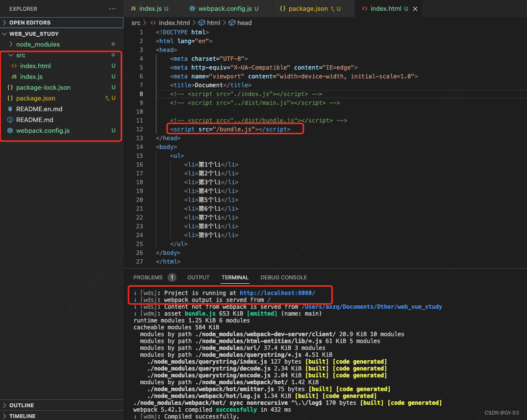This screenshot has width=527, height=420.
Task: Click markdown arrow icon beside README.en.md
Action: 10,109
